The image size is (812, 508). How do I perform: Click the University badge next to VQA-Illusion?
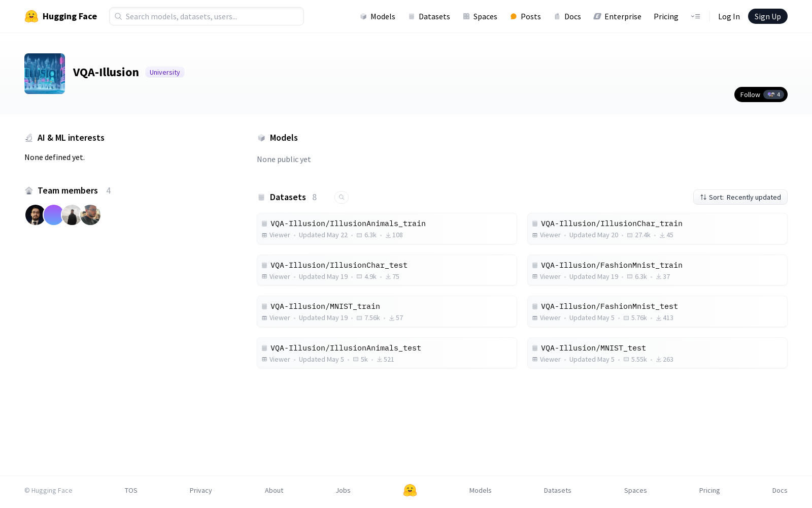(x=165, y=72)
